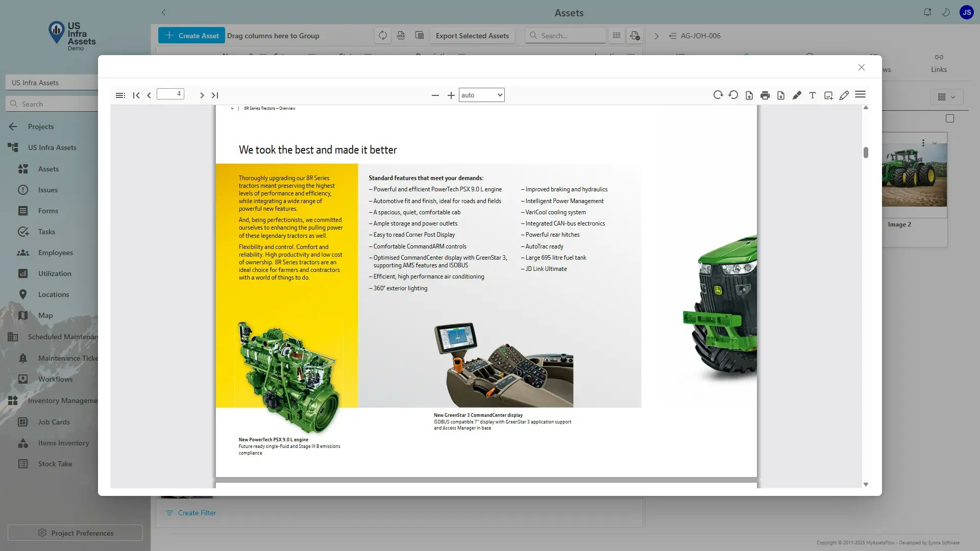Click the Create Asset button
Viewport: 980px width, 551px height.
(191, 36)
